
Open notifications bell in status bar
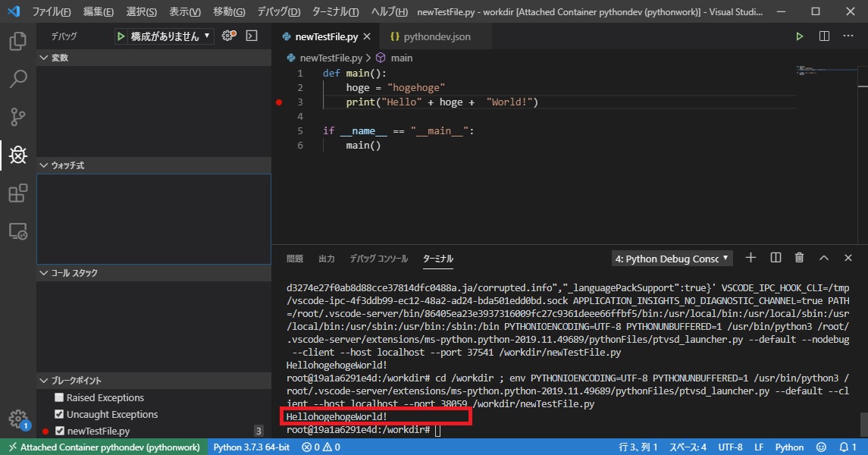[x=848, y=447]
